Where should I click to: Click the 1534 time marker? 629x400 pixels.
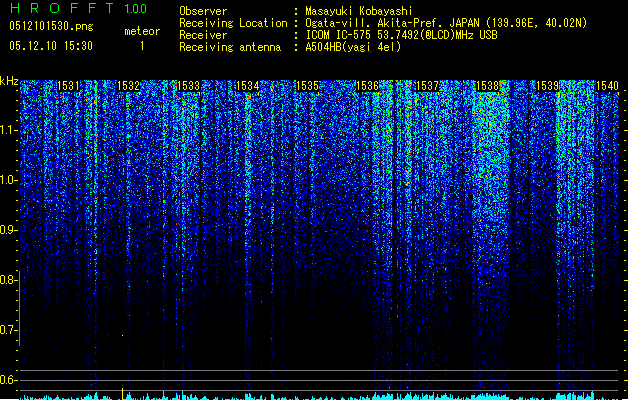tap(248, 86)
